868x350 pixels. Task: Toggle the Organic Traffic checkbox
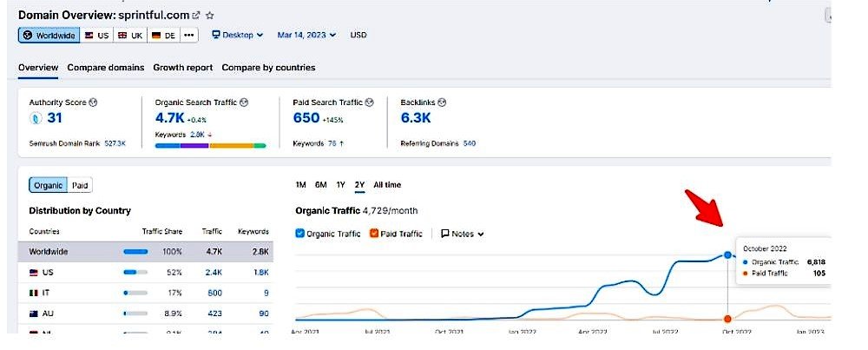(x=300, y=234)
